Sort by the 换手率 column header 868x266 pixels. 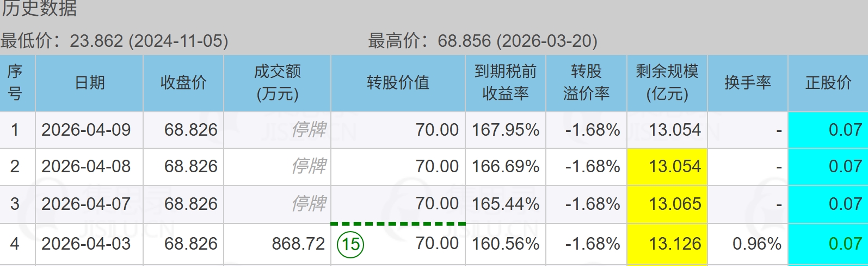748,83
